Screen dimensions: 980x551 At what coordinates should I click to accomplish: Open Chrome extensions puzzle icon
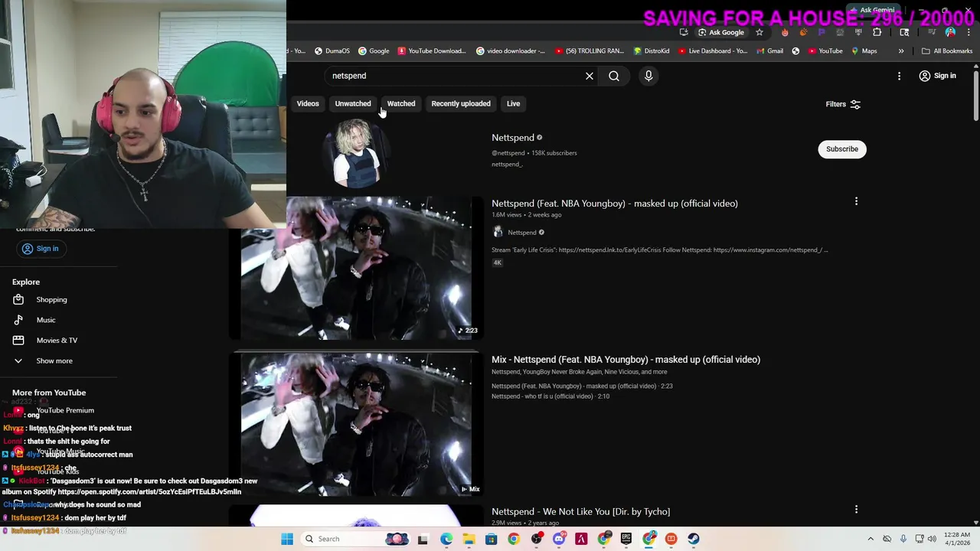pos(877,32)
